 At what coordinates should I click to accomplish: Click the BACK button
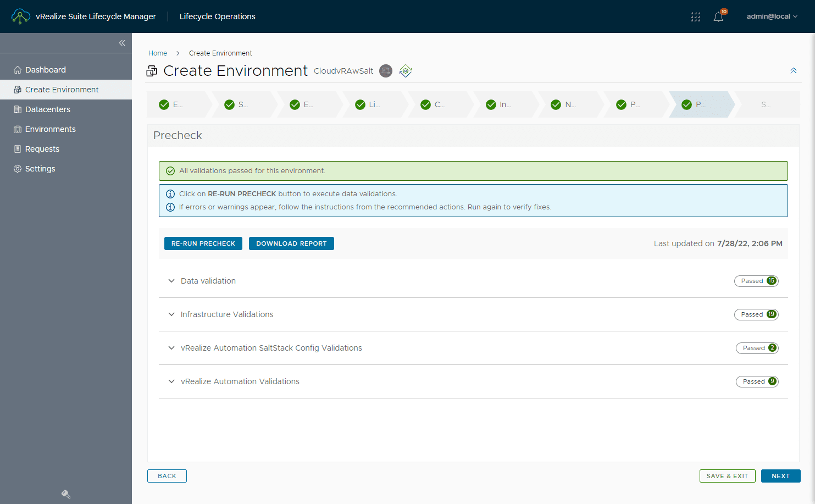click(x=167, y=476)
